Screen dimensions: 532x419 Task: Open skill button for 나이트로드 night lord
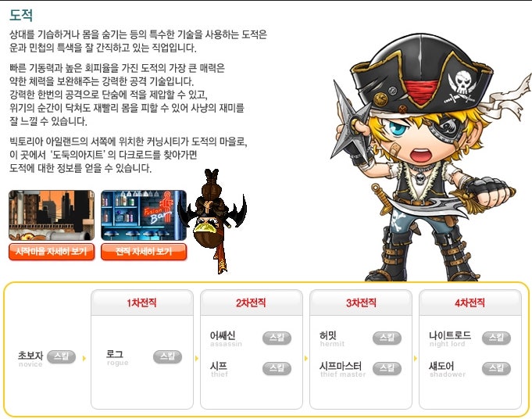point(496,338)
